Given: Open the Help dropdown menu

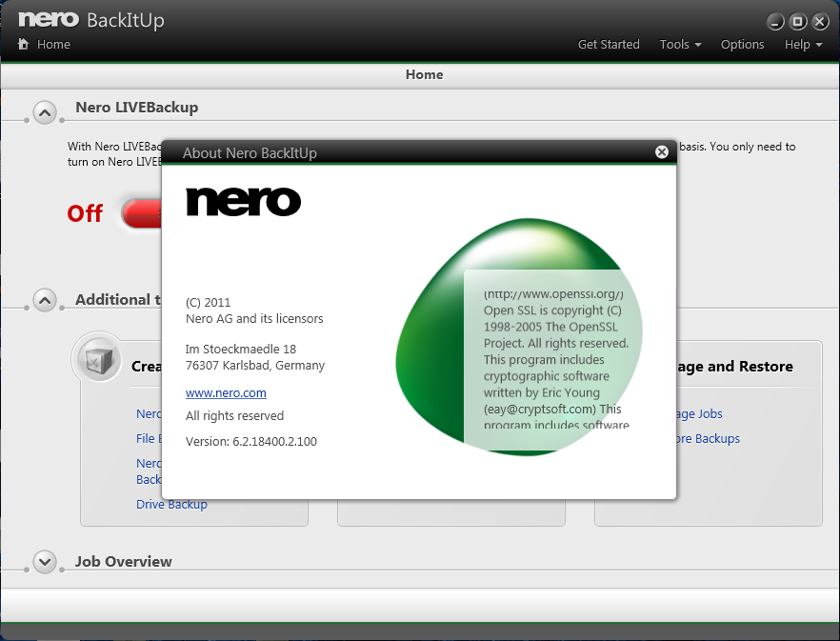Looking at the screenshot, I should pyautogui.click(x=803, y=45).
